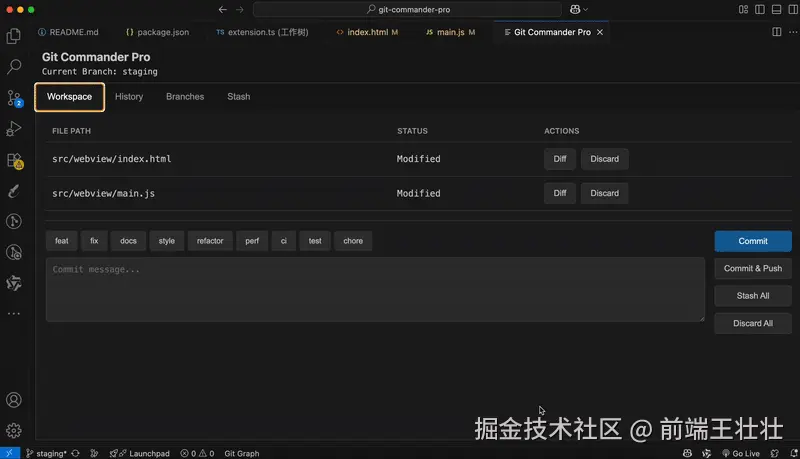Open the Accounts icon in the activity bar
Viewport: 800px width, 459px height.
[14, 400]
